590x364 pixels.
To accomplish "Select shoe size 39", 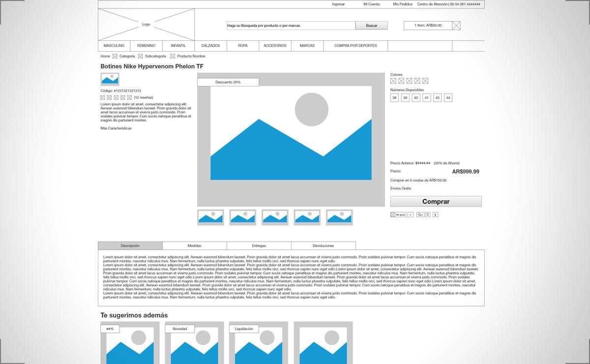I will pos(405,98).
